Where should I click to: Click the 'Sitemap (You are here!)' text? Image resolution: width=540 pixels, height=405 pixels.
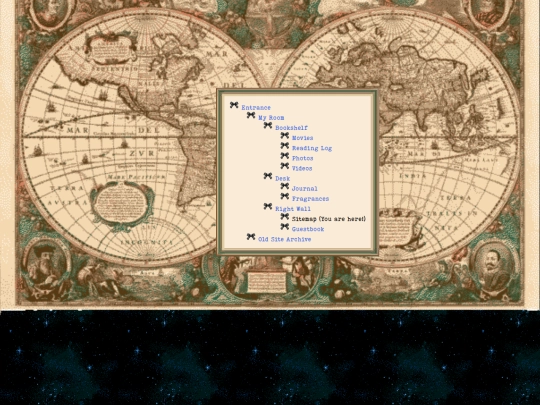(329, 219)
